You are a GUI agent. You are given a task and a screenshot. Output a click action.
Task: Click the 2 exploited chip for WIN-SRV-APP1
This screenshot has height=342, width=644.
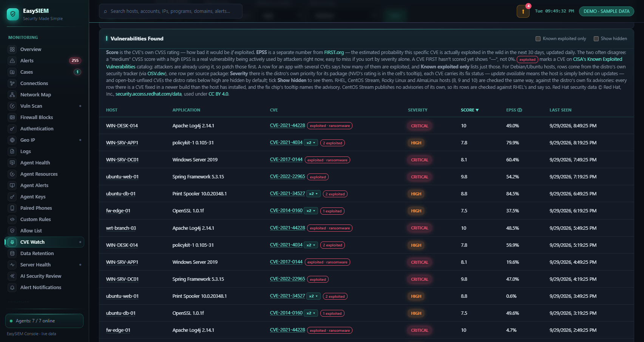[x=332, y=143]
